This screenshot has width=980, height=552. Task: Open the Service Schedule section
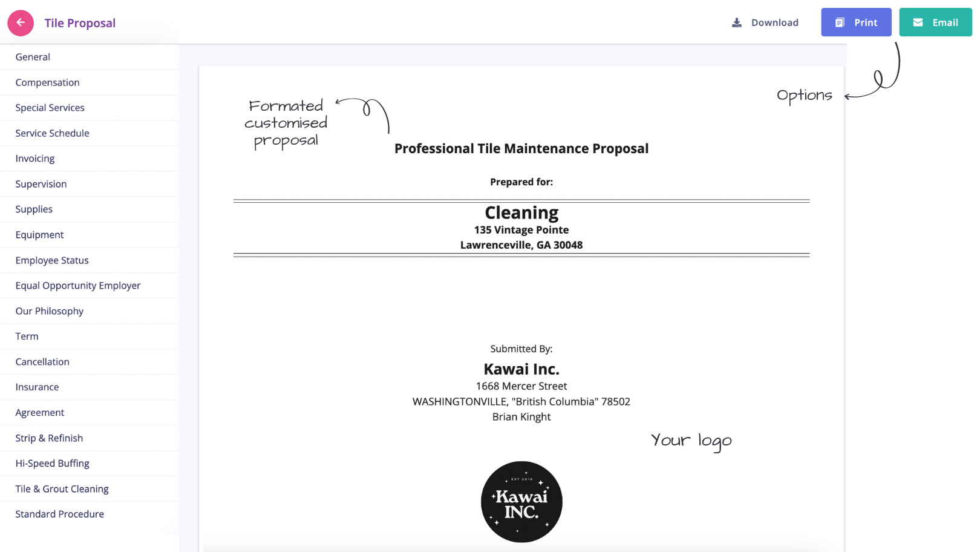52,133
